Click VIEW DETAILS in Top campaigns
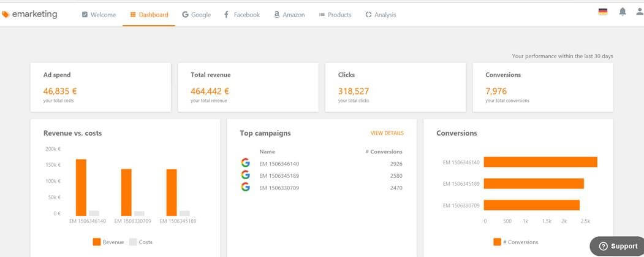 (x=387, y=133)
